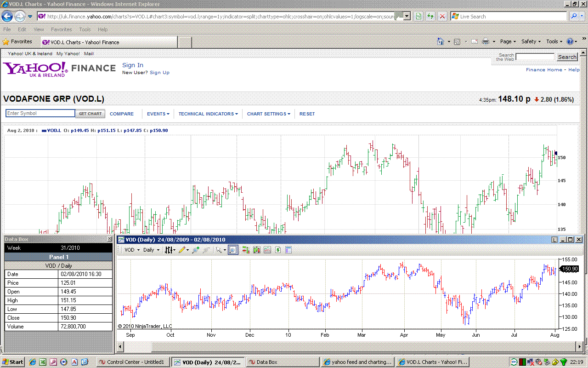Open the Tools menu in menu bar
The width and height of the screenshot is (588, 368).
coord(85,29)
